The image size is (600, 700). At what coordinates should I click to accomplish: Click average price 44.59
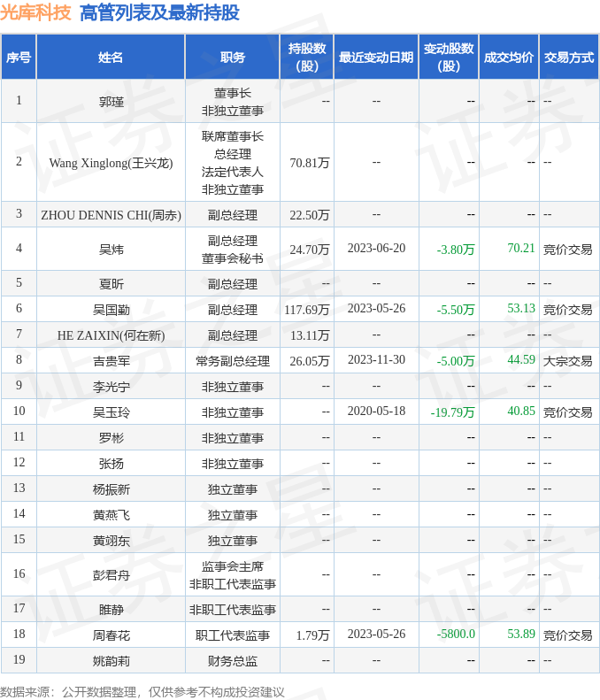click(x=521, y=359)
